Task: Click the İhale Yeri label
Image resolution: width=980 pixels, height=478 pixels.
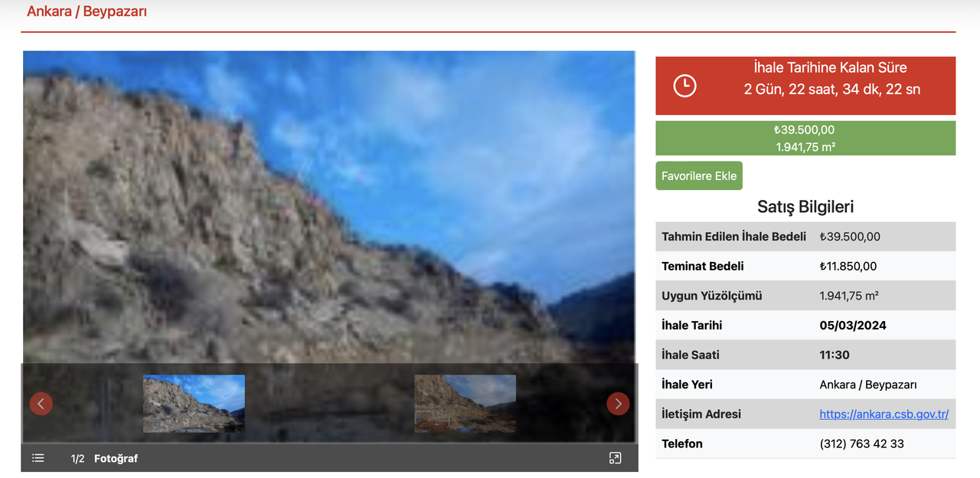Action: coord(687,385)
